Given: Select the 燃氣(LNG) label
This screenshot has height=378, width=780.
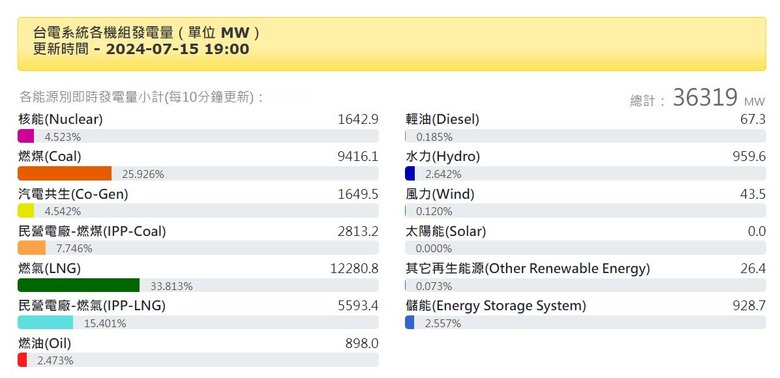Looking at the screenshot, I should (49, 269).
